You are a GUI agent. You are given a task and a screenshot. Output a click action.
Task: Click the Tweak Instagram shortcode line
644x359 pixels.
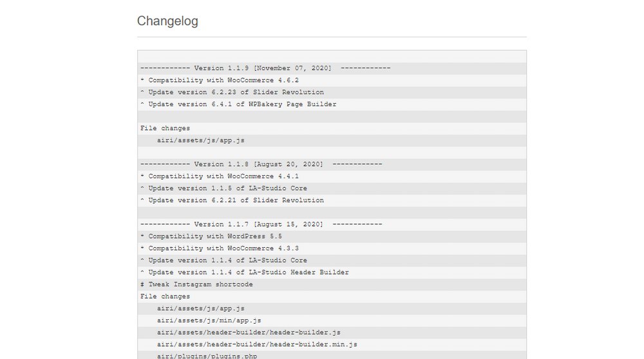[x=196, y=284]
